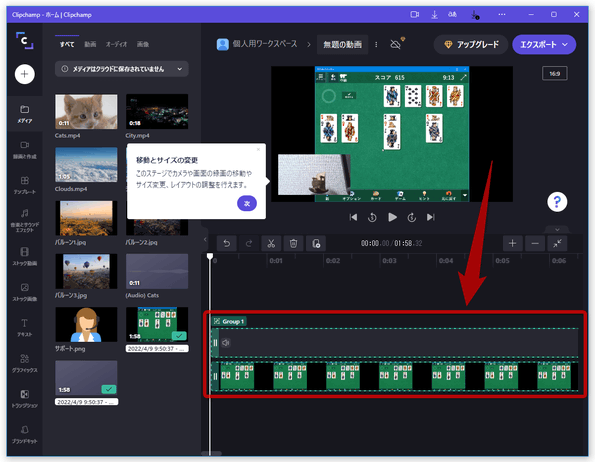595x462 pixels.
Task: Rewind five seconds
Action: coord(372,217)
